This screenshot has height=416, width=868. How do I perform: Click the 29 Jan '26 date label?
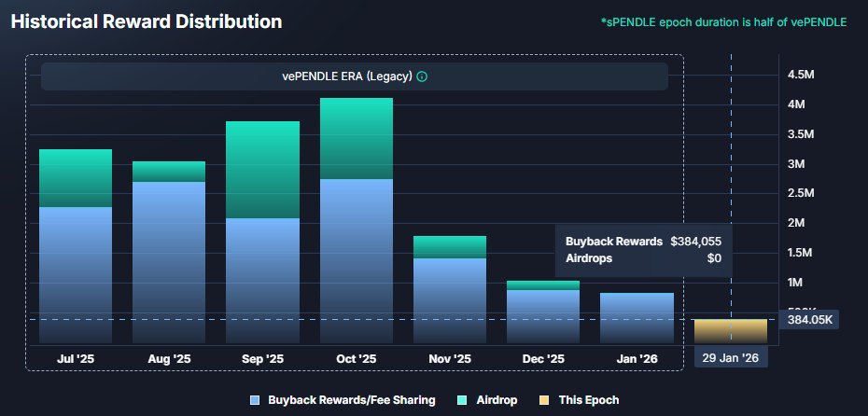pyautogui.click(x=731, y=358)
